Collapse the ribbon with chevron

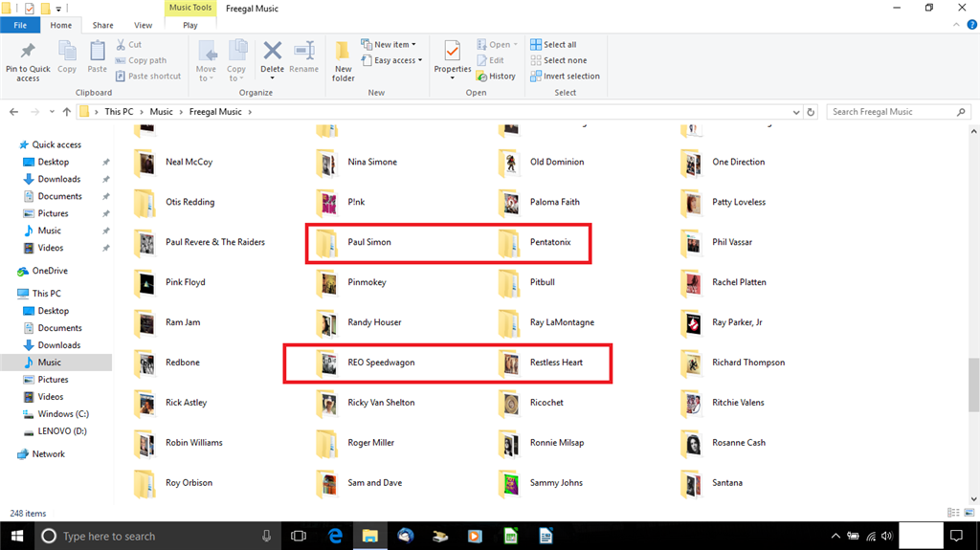[956, 25]
